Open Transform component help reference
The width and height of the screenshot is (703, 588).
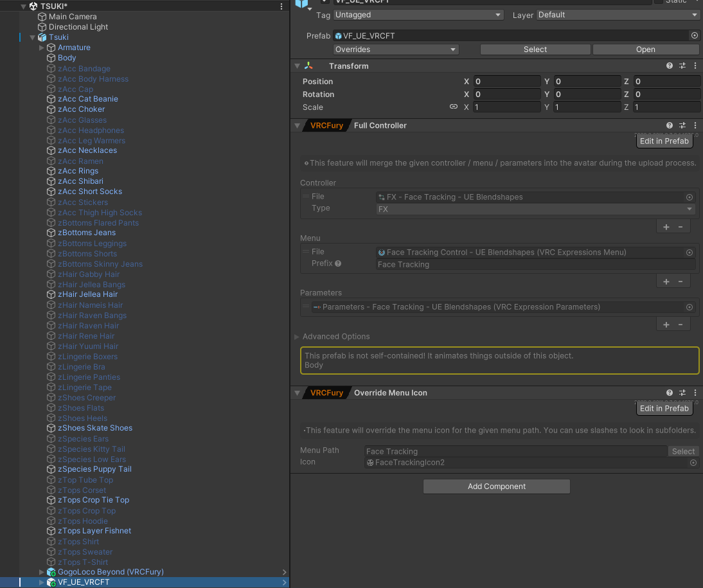670,66
